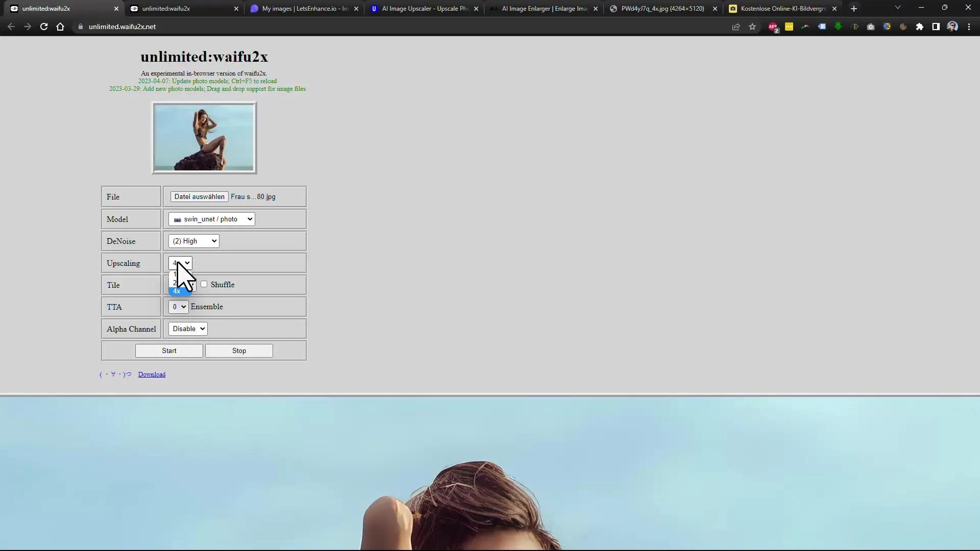Expand the Model swin_unet dropdown

pos(212,219)
